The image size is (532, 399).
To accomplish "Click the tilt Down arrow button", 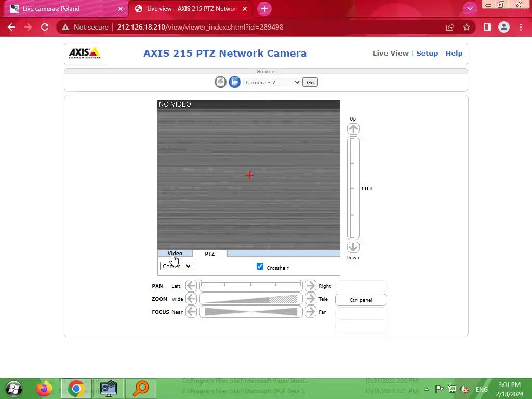I will (x=353, y=247).
